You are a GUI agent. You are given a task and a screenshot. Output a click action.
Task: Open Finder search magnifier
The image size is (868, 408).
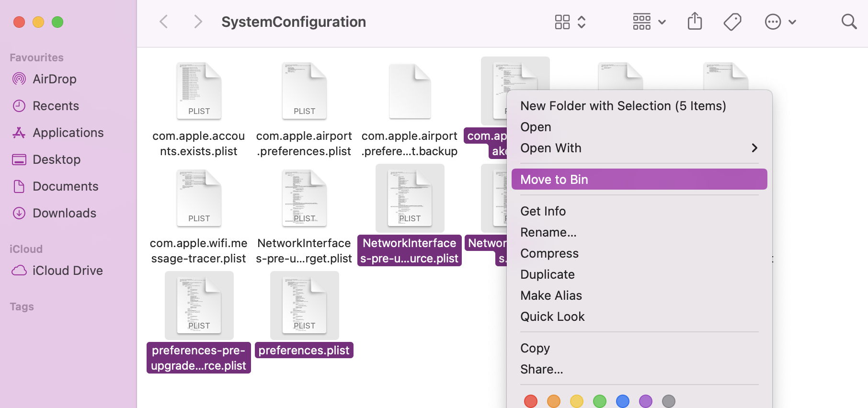pyautogui.click(x=849, y=22)
